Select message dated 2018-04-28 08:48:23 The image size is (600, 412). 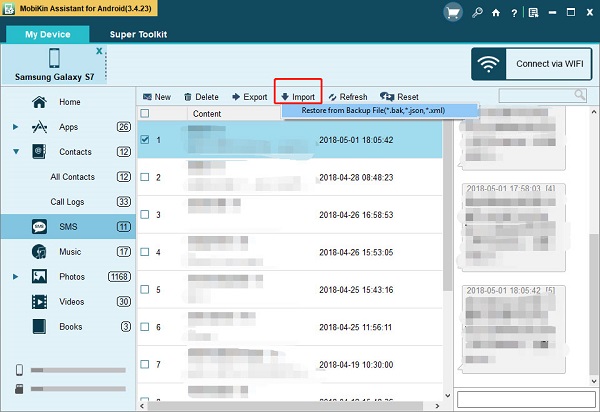tap(290, 177)
